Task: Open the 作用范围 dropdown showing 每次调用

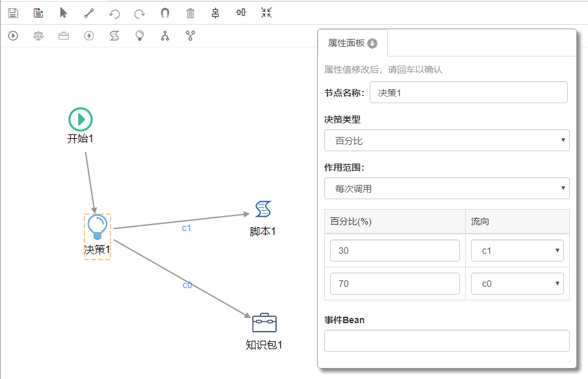Action: click(x=446, y=189)
